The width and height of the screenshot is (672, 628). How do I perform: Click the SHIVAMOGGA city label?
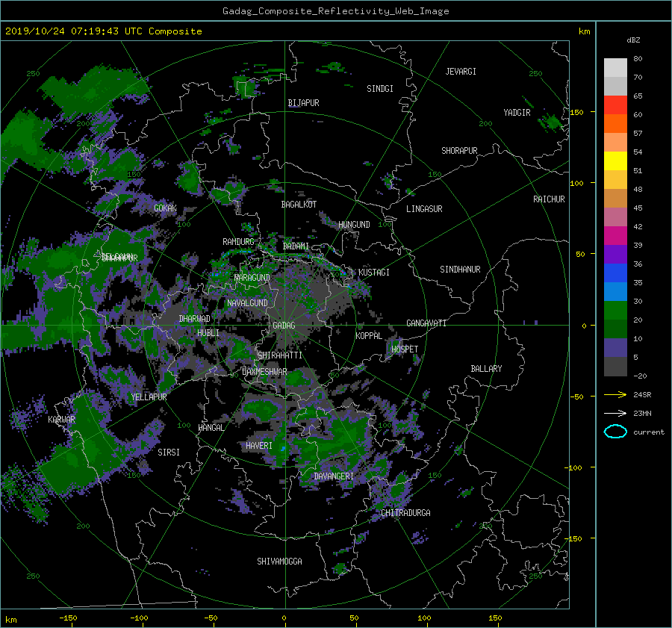279,562
